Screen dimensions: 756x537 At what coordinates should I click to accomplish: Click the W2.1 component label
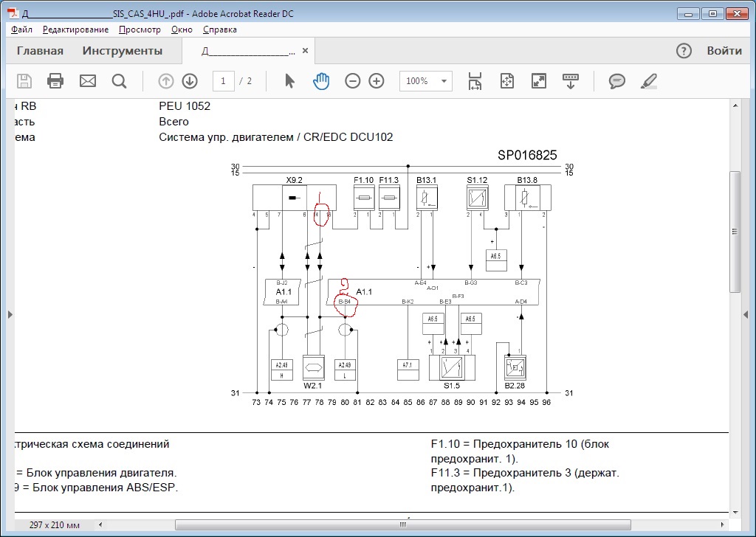[312, 386]
